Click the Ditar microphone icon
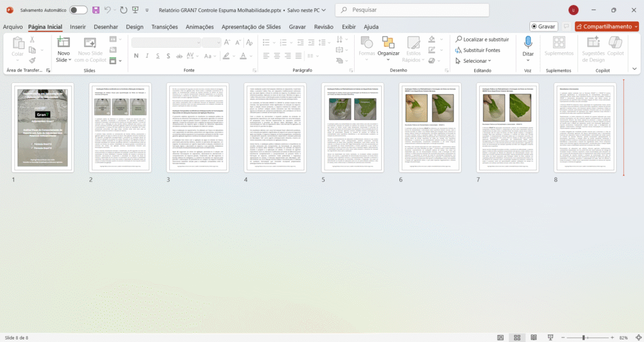This screenshot has width=644, height=342. pyautogui.click(x=528, y=42)
